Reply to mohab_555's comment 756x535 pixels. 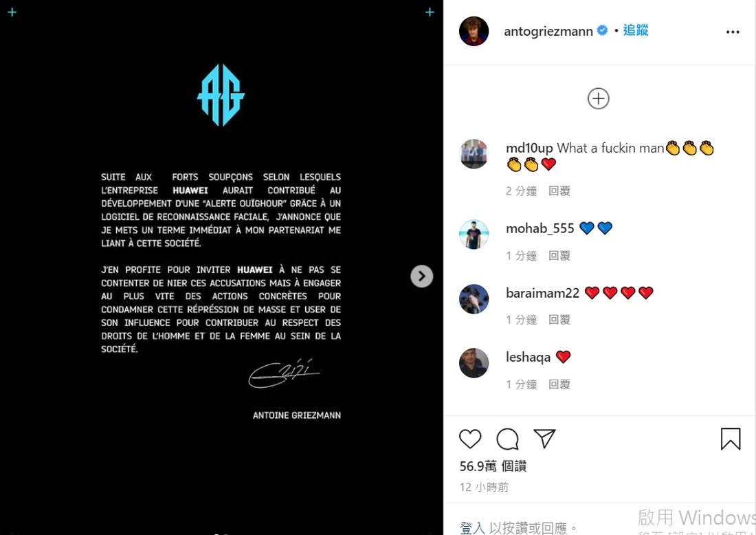(559, 256)
